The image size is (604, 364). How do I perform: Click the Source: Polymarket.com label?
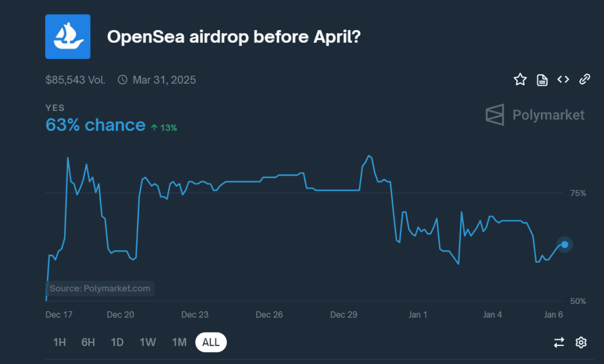point(100,288)
